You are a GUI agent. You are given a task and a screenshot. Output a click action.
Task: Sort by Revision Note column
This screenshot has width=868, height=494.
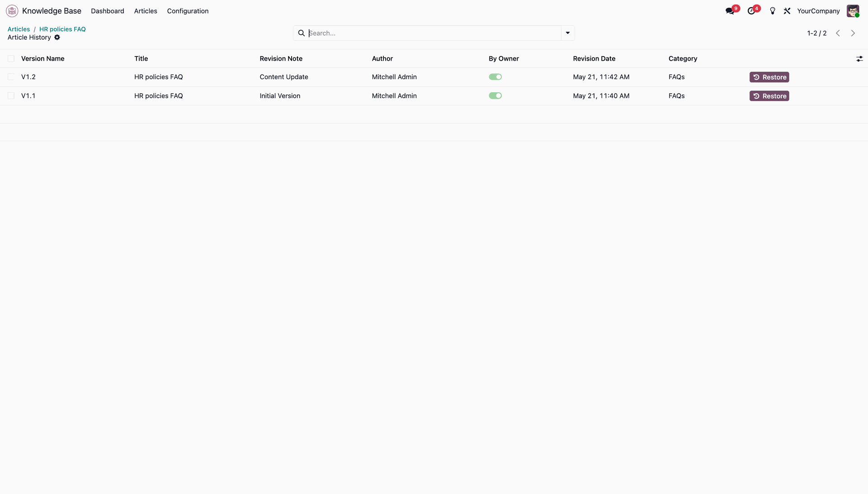coord(281,59)
